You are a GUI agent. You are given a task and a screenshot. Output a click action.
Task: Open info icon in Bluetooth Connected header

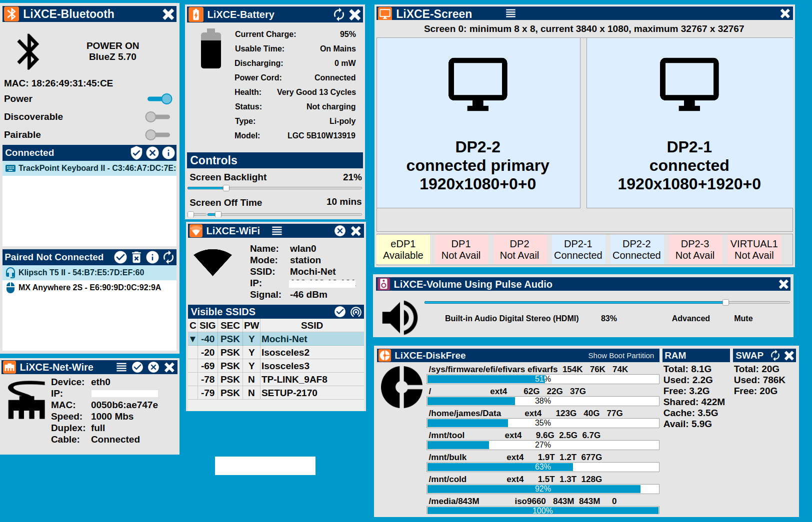pyautogui.click(x=168, y=153)
